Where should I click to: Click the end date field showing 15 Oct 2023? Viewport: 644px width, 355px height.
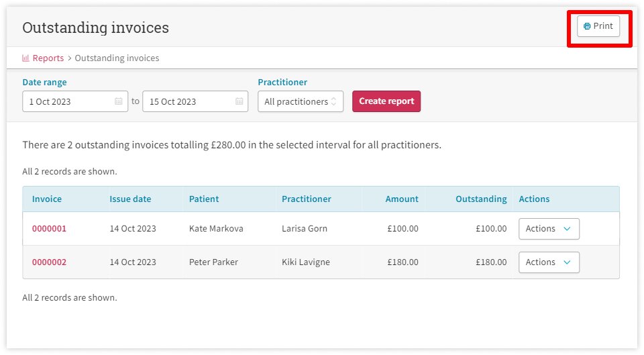click(188, 102)
